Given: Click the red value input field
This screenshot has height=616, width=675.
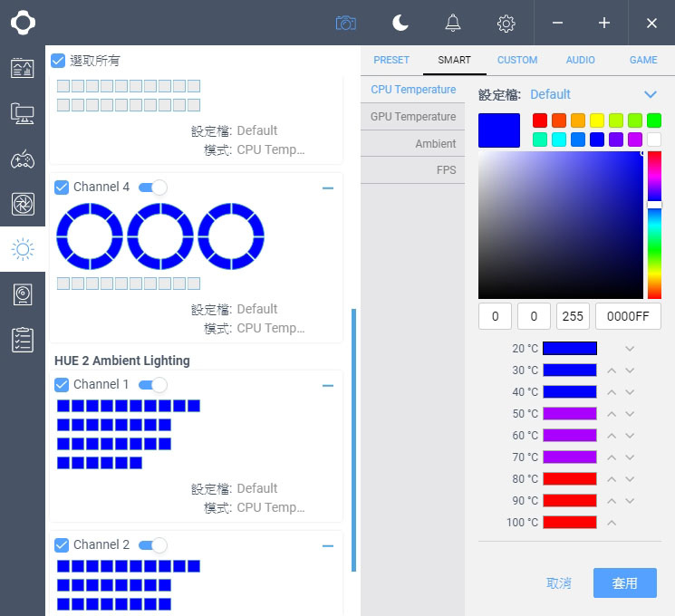Looking at the screenshot, I should pyautogui.click(x=495, y=316).
